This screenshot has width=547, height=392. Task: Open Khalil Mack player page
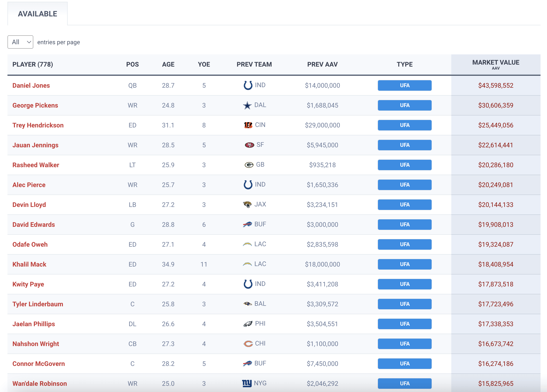(29, 264)
